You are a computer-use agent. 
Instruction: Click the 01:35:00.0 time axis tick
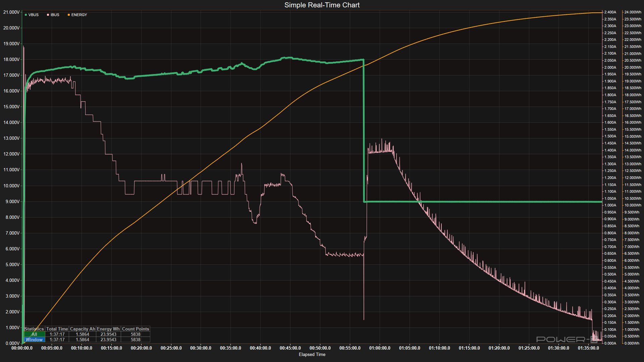pos(588,348)
